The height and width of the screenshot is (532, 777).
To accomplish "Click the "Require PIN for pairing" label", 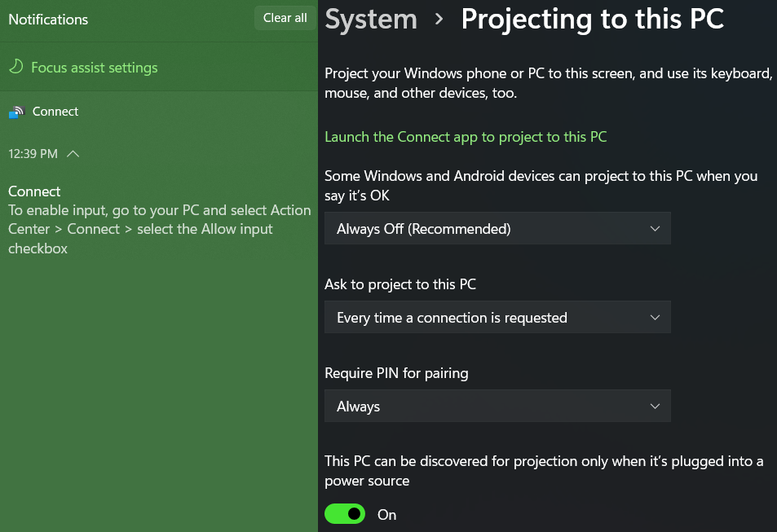I will click(x=396, y=373).
